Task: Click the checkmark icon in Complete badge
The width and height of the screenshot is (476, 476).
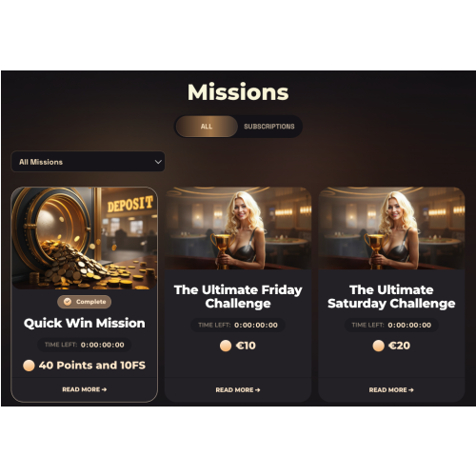Action: [x=68, y=302]
